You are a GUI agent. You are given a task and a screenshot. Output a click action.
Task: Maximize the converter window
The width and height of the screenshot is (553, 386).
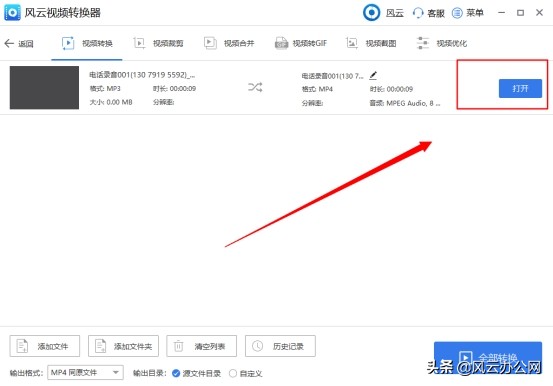520,13
